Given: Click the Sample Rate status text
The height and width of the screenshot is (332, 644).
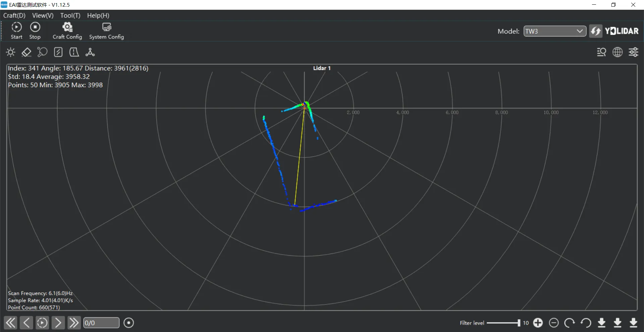Looking at the screenshot, I should [x=40, y=300].
